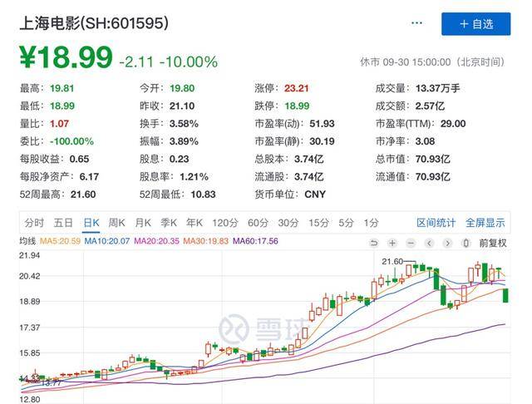Click the 委比 value -100.00%
Screen dimensions: 532x404
tap(71, 141)
